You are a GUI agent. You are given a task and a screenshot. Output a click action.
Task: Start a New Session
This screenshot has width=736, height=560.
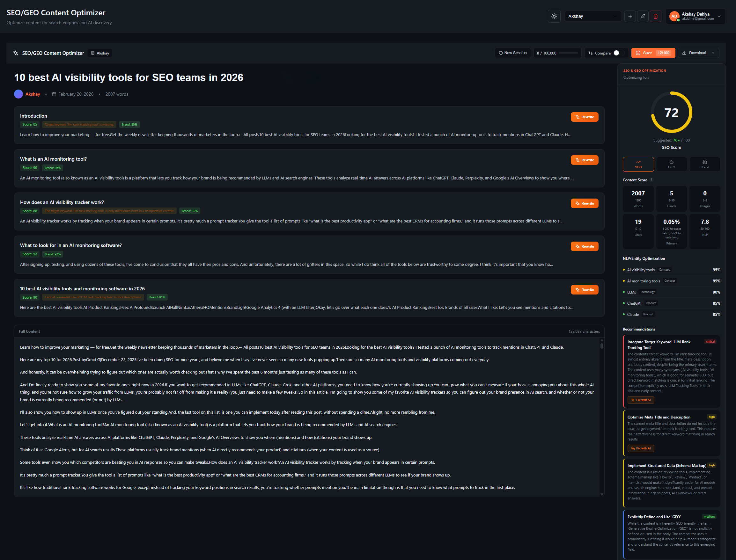512,53
